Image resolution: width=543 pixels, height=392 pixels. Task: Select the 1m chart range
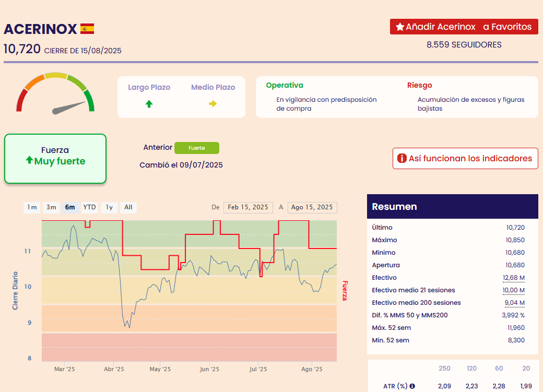(32, 207)
